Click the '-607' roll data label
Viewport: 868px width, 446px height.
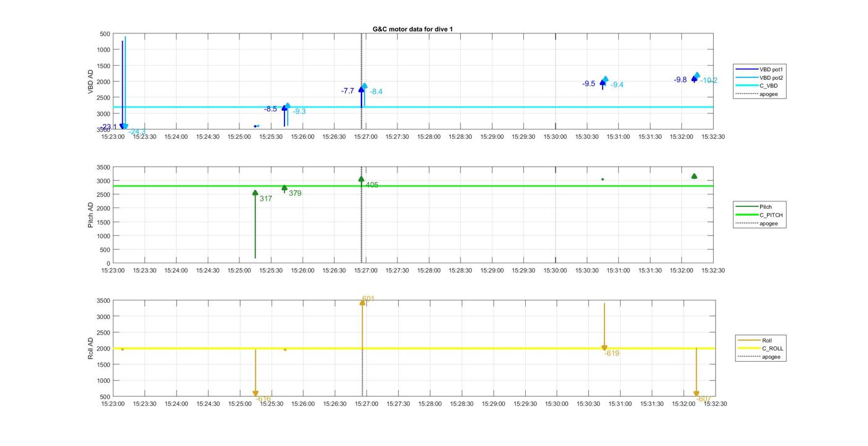tap(703, 400)
